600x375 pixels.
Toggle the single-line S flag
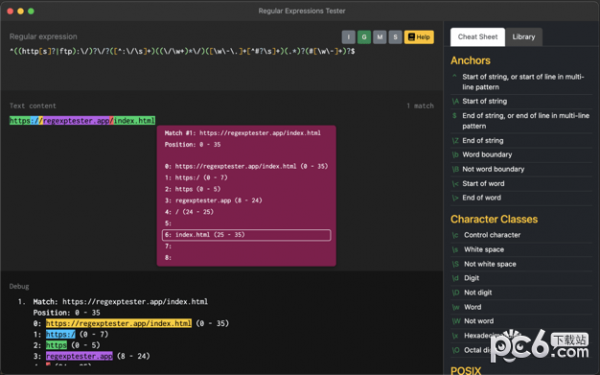tap(395, 37)
